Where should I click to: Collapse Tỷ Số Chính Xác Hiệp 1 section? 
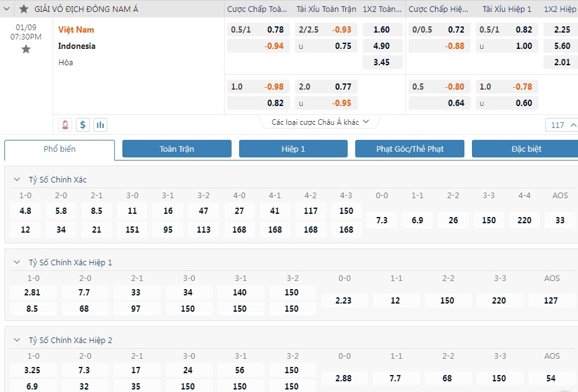click(17, 263)
